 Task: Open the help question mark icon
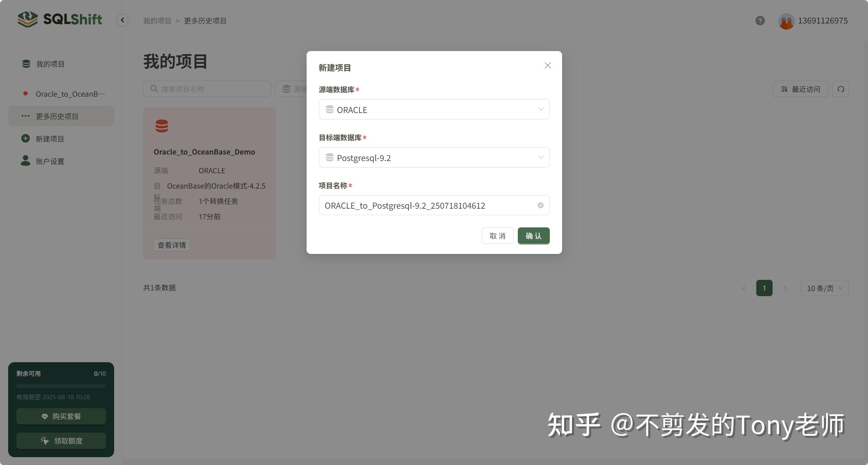pos(759,21)
